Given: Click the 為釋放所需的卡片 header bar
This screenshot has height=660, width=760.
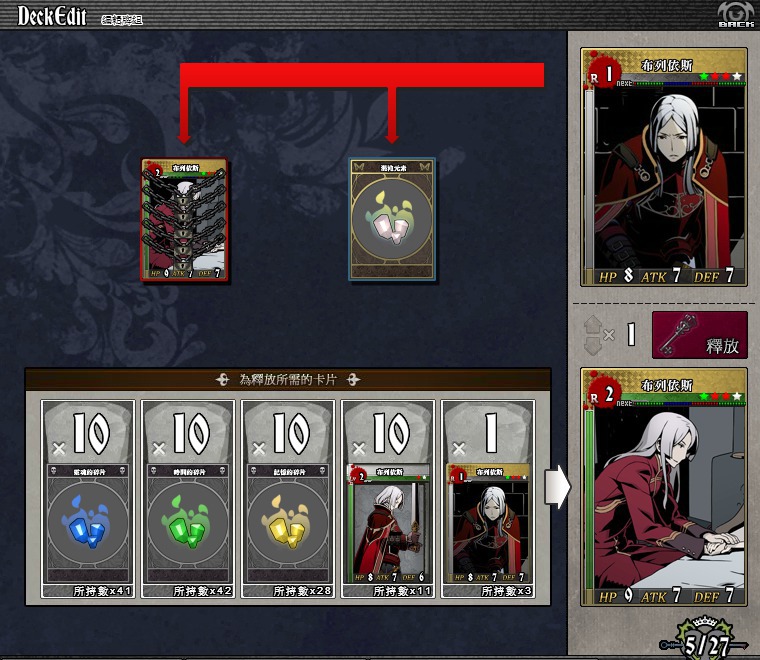Looking at the screenshot, I should tap(288, 379).
